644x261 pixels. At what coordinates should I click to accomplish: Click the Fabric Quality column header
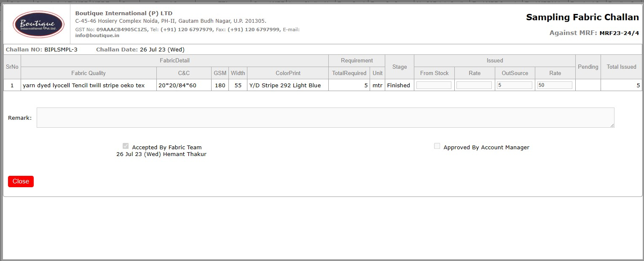coord(89,73)
